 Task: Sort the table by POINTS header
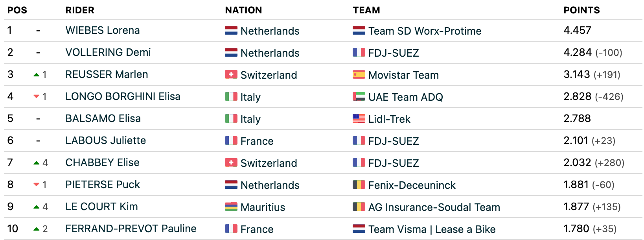pos(581,10)
